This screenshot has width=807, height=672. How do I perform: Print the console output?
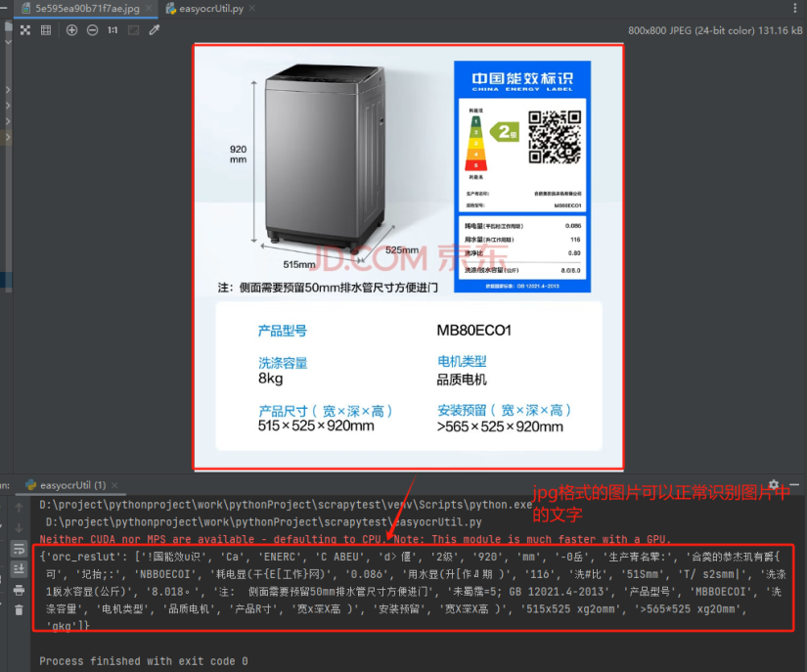click(x=20, y=588)
